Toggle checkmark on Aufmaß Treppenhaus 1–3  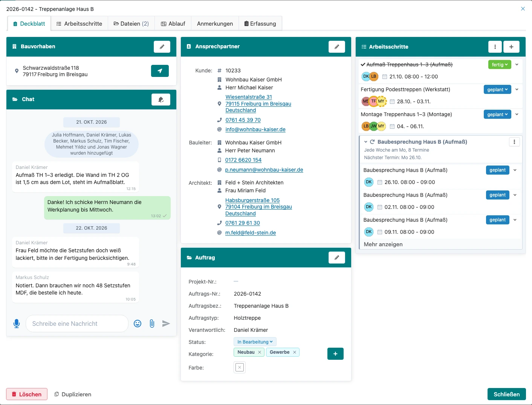click(363, 65)
